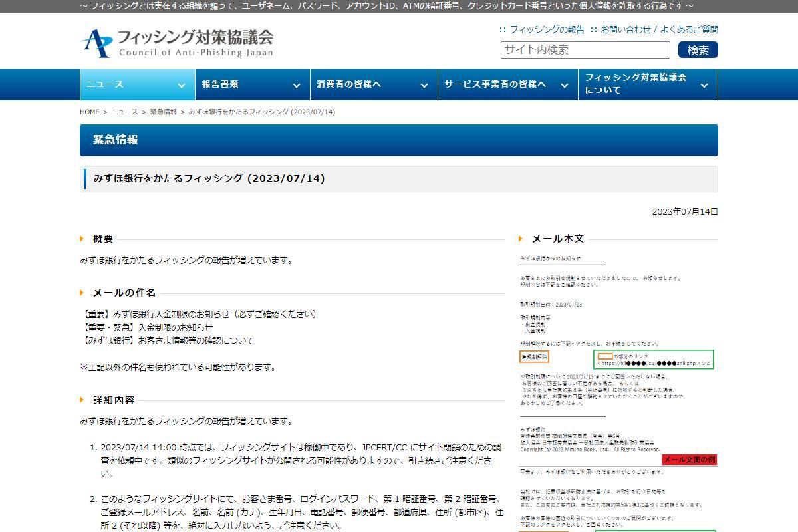Screen dimensions: 798x532
Task: Click subject line 【みずほ銀行】お客さま情報等の確認について
Action: pos(167,340)
